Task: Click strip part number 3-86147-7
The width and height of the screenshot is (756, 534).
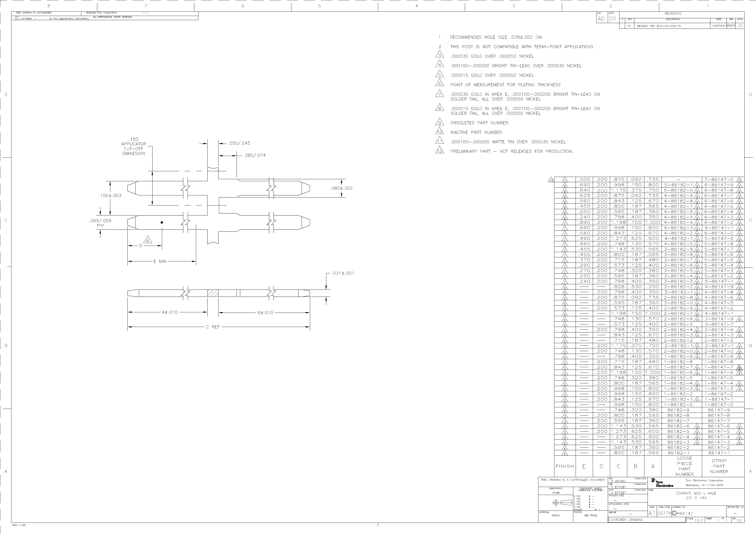Action: [x=719, y=324]
